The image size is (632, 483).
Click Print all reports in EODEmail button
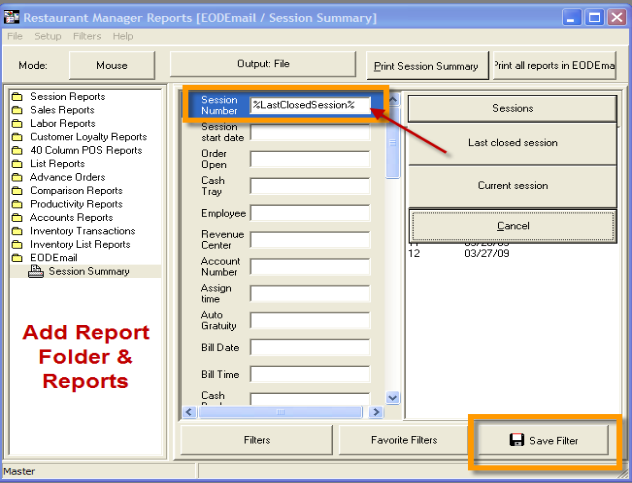tap(555, 66)
